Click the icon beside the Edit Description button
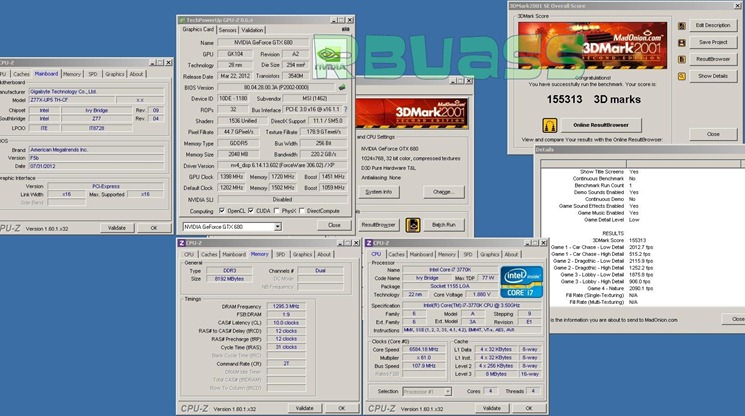The width and height of the screenshot is (745, 416). (681, 26)
